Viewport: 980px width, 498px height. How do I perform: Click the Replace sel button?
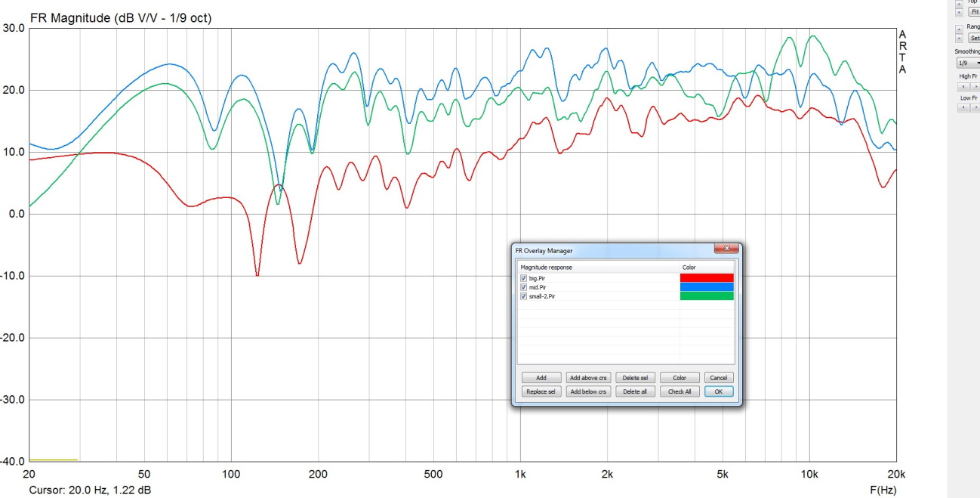pyautogui.click(x=541, y=391)
